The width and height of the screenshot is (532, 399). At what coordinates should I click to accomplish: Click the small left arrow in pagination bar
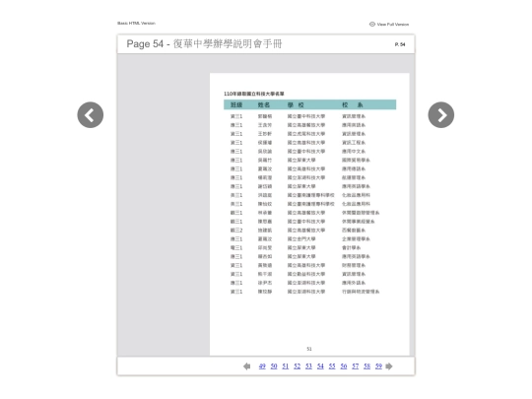tap(247, 366)
